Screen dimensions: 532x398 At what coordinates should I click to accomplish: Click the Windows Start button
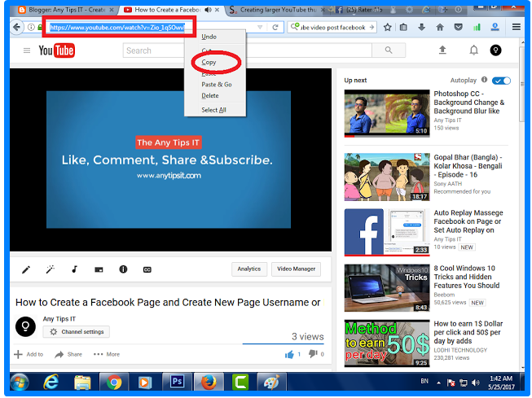(20, 383)
